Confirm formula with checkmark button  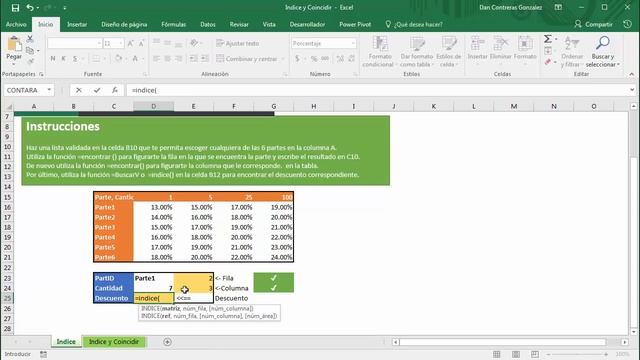(x=97, y=90)
